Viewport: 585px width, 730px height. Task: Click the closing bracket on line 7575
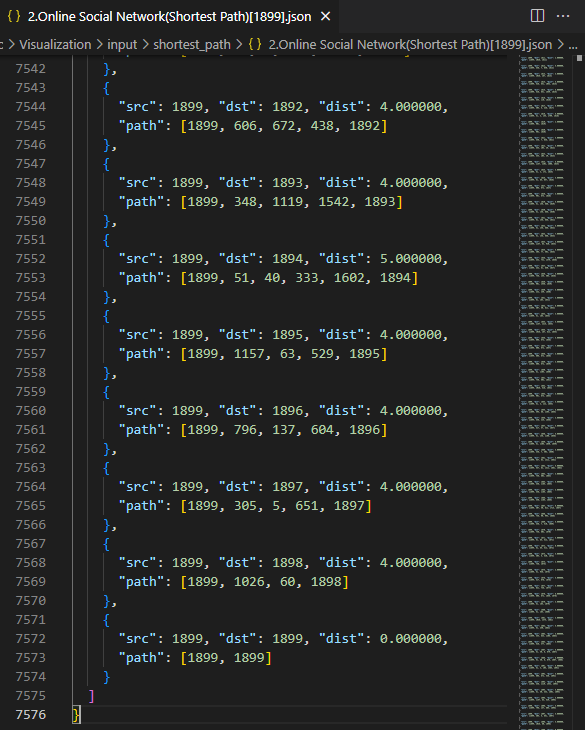tap(91, 696)
